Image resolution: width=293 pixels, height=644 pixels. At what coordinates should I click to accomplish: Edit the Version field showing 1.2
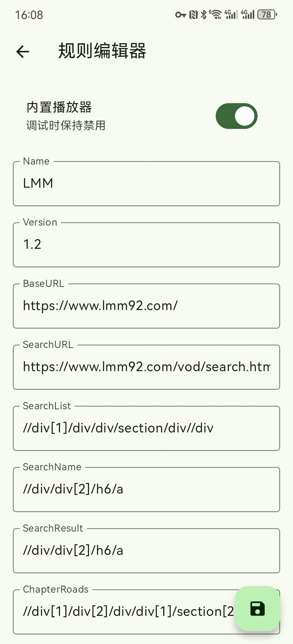[x=146, y=245]
